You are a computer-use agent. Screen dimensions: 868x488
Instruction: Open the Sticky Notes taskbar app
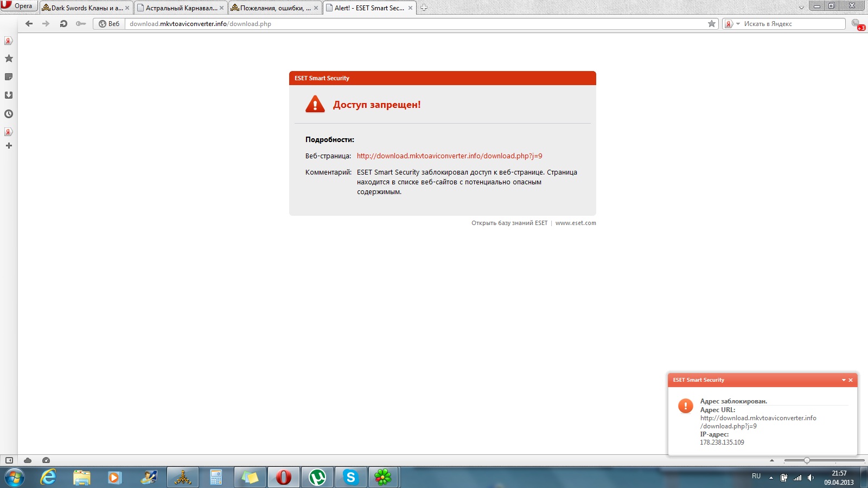click(250, 477)
